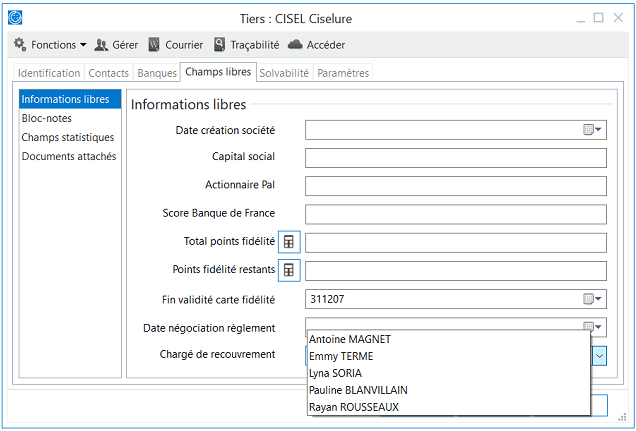Select Rayan ROUSSEAUX from the list
The width and height of the screenshot is (636, 431).
[x=354, y=407]
